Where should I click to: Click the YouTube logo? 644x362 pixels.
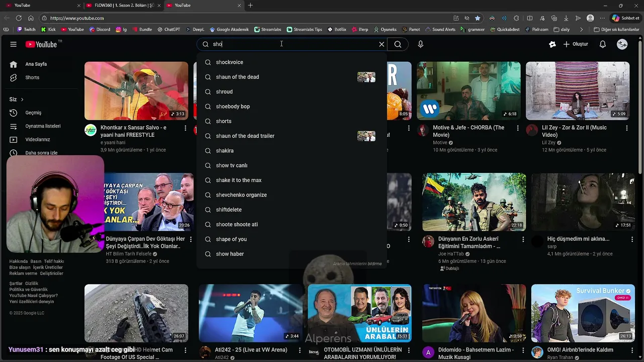click(x=41, y=44)
